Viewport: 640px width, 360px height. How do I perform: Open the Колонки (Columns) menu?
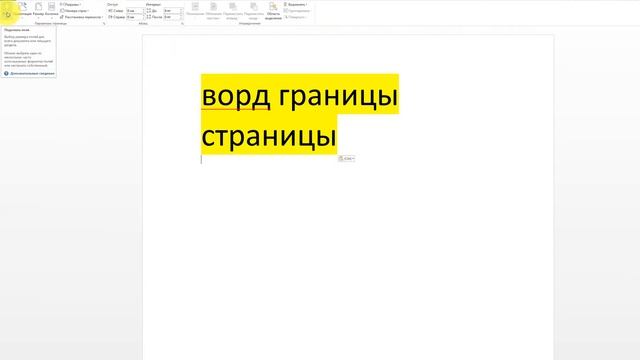tap(51, 11)
